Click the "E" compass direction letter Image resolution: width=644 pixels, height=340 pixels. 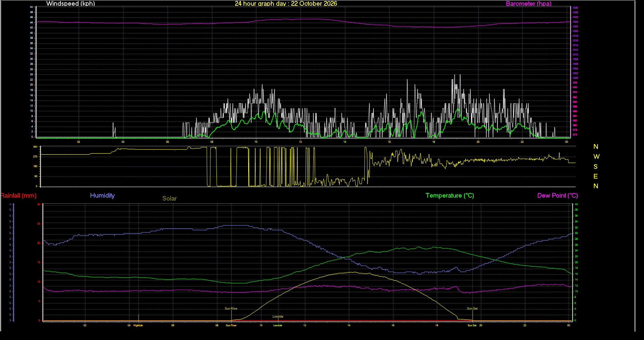point(596,176)
